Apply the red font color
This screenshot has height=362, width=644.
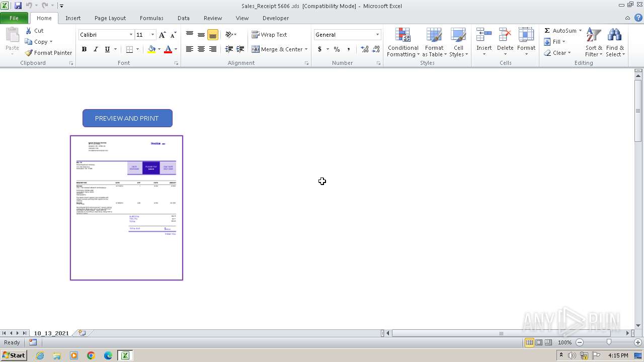coord(168,49)
